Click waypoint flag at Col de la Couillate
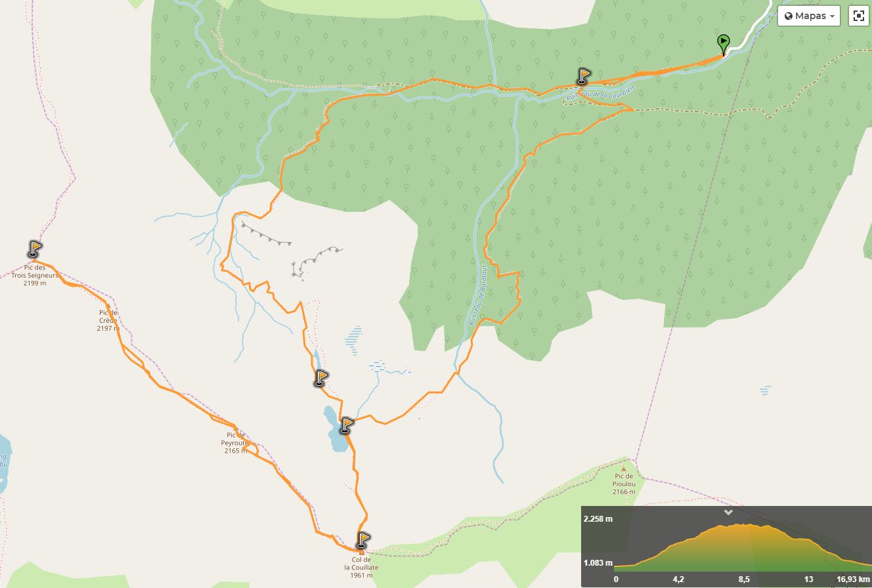 click(x=363, y=540)
